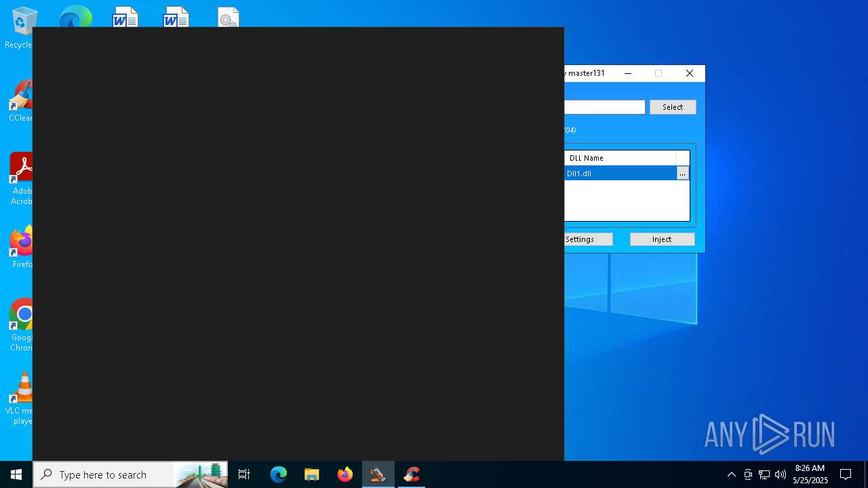Screen dimensions: 868x488
Task: Minimize the master131 injector window
Action: click(x=628, y=73)
